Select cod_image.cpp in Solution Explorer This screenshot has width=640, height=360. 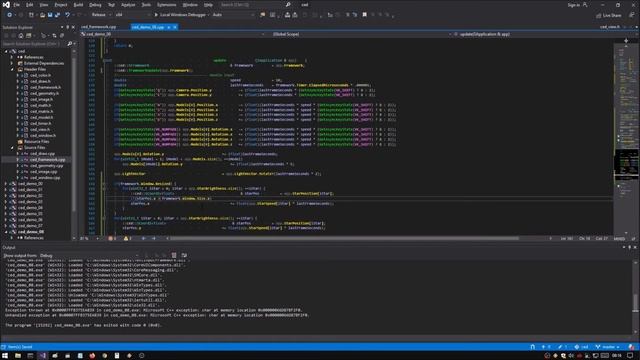tap(43, 172)
